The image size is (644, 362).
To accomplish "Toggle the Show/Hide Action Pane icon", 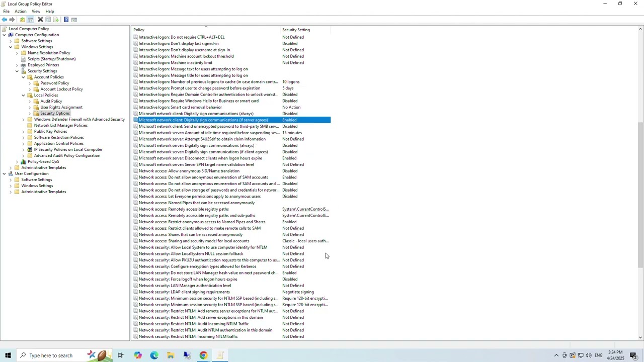I will click(74, 20).
